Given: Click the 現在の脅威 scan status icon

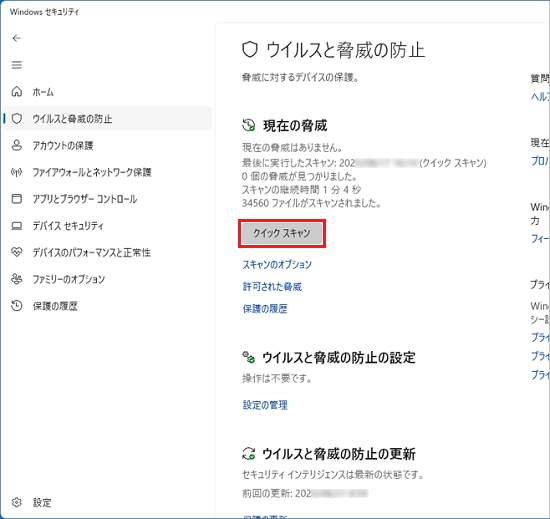Looking at the screenshot, I should [249, 125].
